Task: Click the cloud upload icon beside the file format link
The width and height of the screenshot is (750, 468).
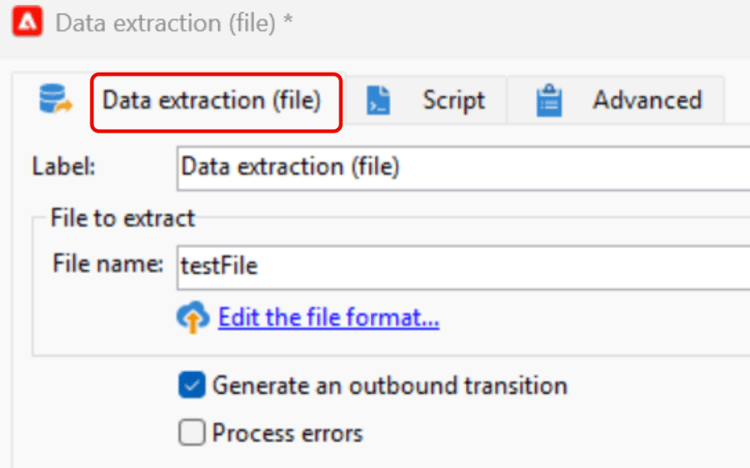Action: 191,318
